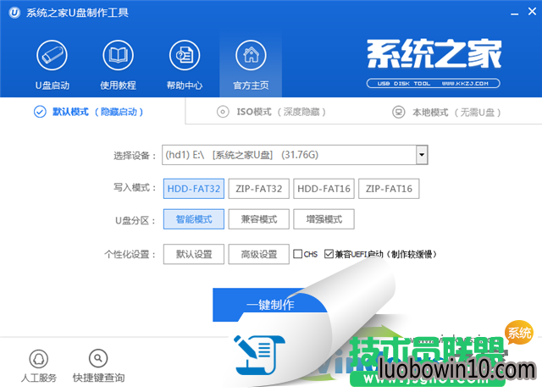Viewport: 542px width, 392px height.
Task: Select ZIP-FAT16 write mode
Action: pos(389,189)
